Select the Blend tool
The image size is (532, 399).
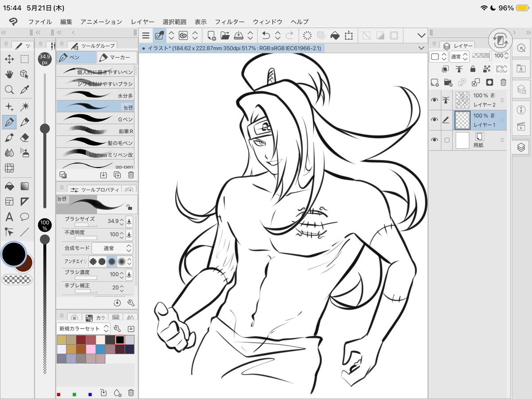coord(9,153)
